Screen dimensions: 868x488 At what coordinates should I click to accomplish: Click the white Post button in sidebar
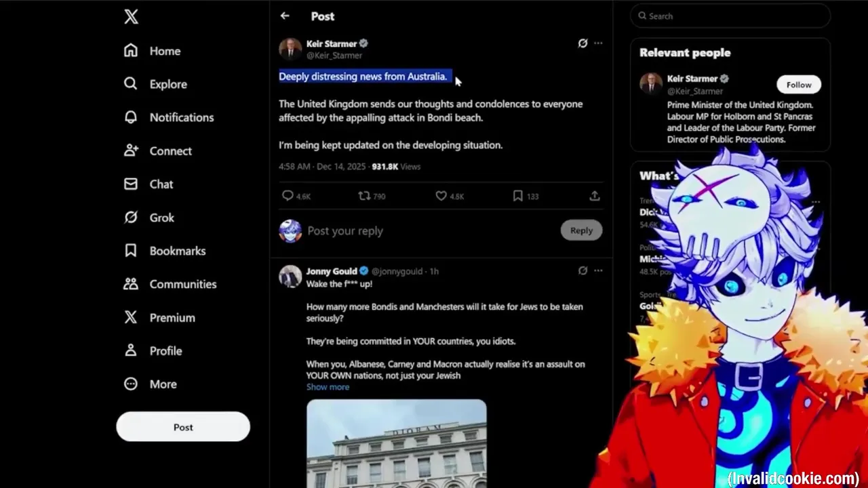(183, 427)
